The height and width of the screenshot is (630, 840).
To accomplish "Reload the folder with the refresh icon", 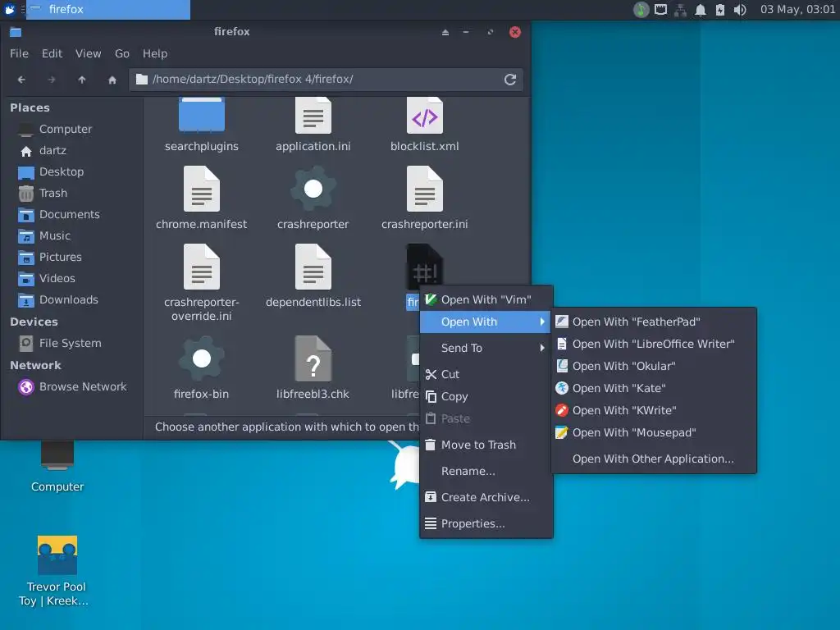I will coord(510,80).
